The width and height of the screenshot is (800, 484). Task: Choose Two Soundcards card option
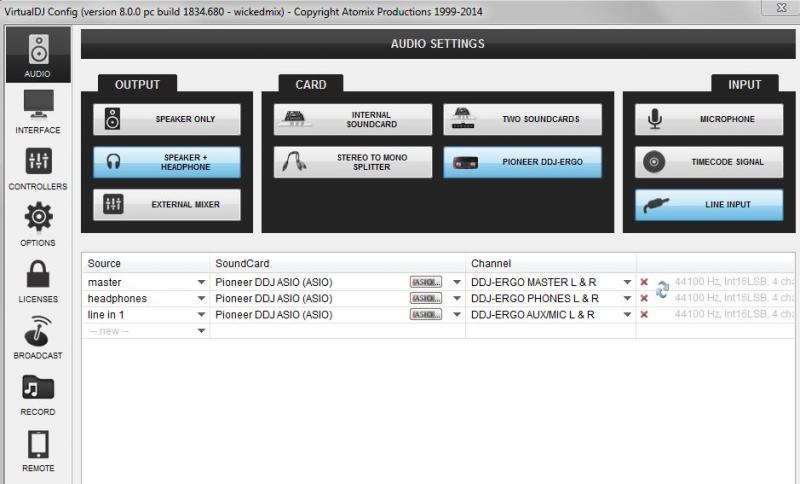(x=522, y=119)
